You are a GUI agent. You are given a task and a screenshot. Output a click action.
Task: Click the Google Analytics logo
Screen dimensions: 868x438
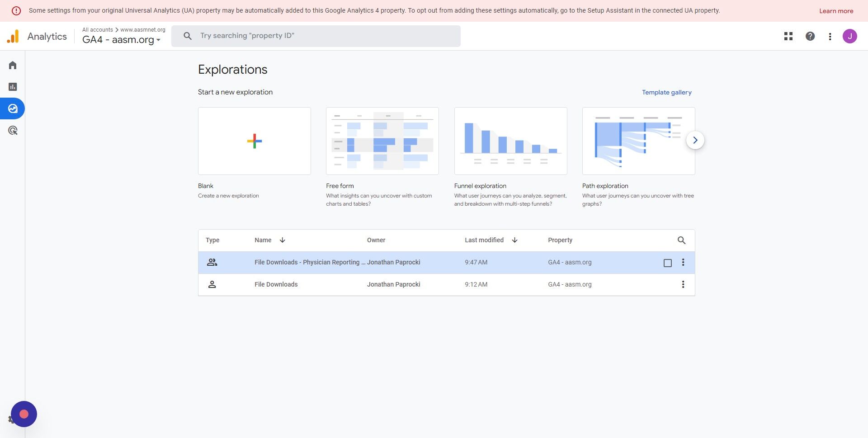click(x=13, y=36)
